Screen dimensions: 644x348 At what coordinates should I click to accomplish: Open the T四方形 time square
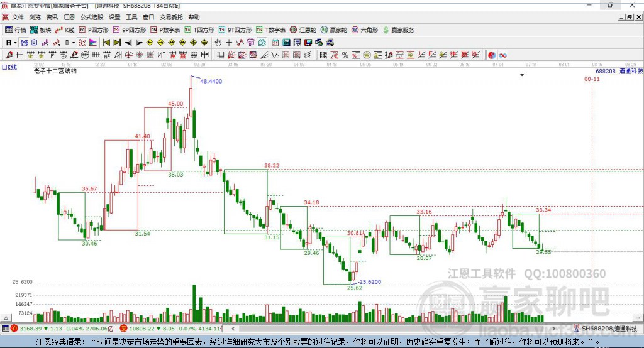click(199, 30)
